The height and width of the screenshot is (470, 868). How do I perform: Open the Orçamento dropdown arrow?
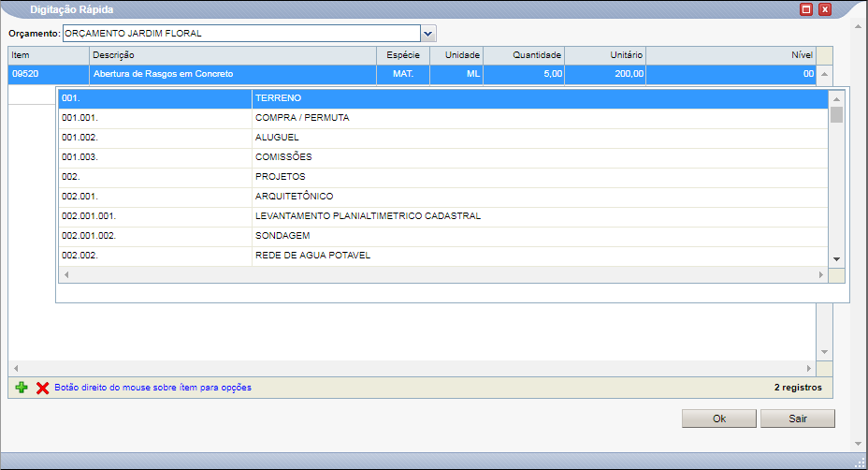coord(427,34)
